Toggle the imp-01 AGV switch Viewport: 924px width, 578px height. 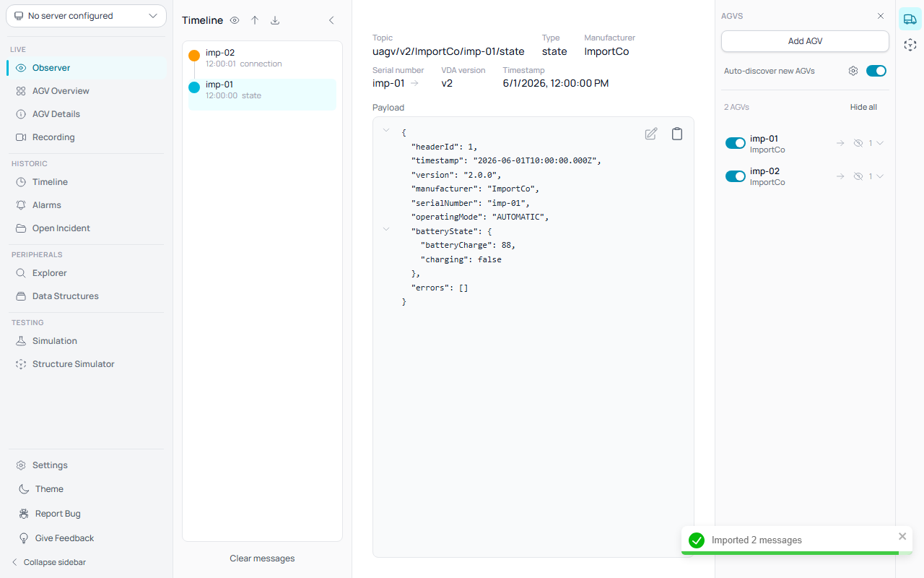(736, 143)
